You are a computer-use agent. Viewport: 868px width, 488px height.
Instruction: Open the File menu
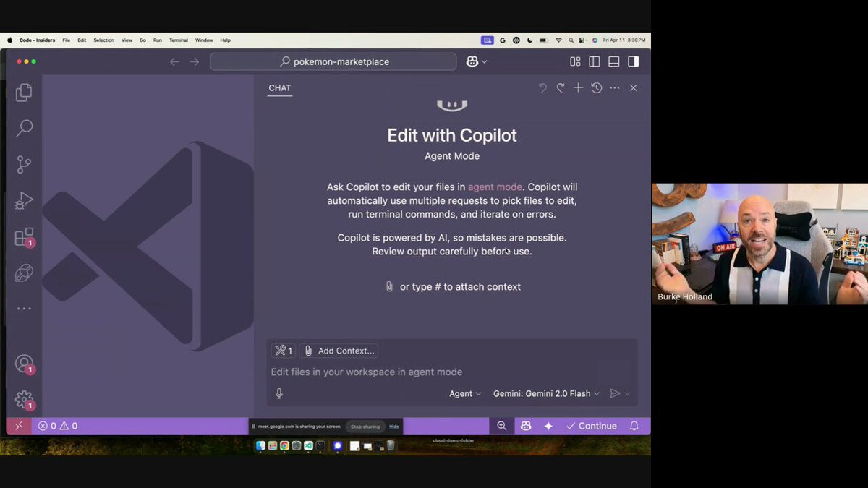66,40
